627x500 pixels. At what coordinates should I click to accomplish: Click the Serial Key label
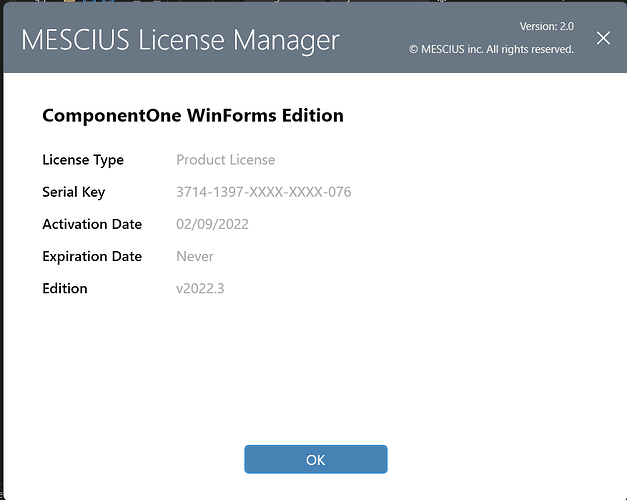tap(74, 192)
